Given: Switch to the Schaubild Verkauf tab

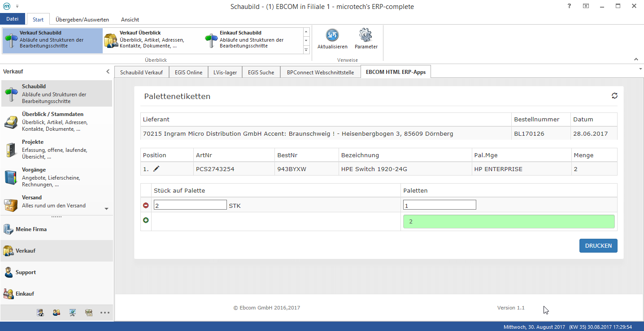Looking at the screenshot, I should 141,72.
